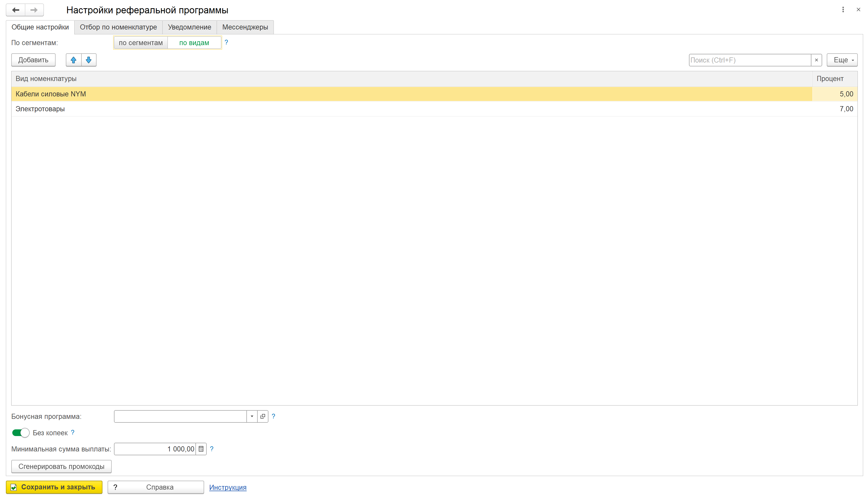Edit the Минимальная сумма выплаты value

155,449
